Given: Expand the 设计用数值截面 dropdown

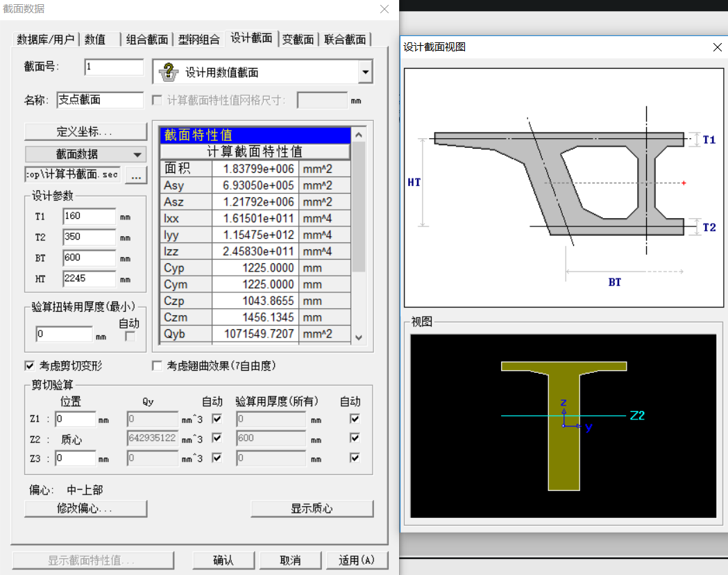Looking at the screenshot, I should tap(365, 72).
